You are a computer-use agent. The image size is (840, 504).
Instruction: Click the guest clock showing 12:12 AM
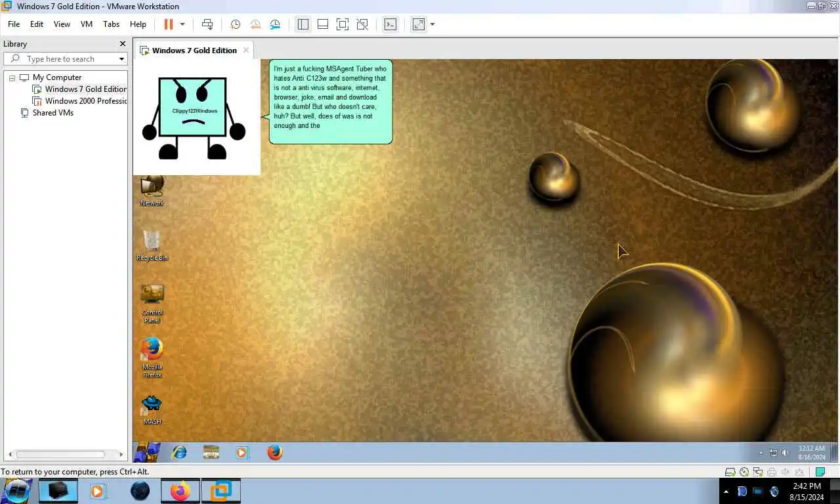click(811, 452)
